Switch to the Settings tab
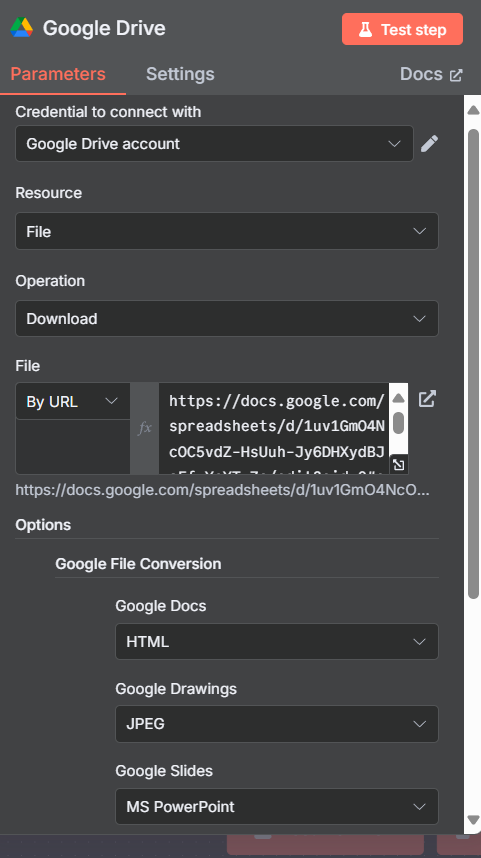Screen dimensions: 481x858 (180, 74)
